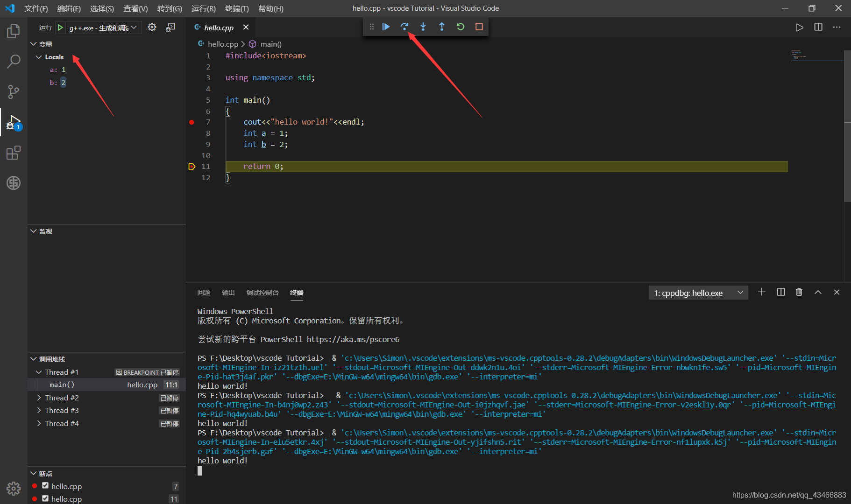Select the Step Over icon
Screen dimensions: 851x504
coord(404,27)
